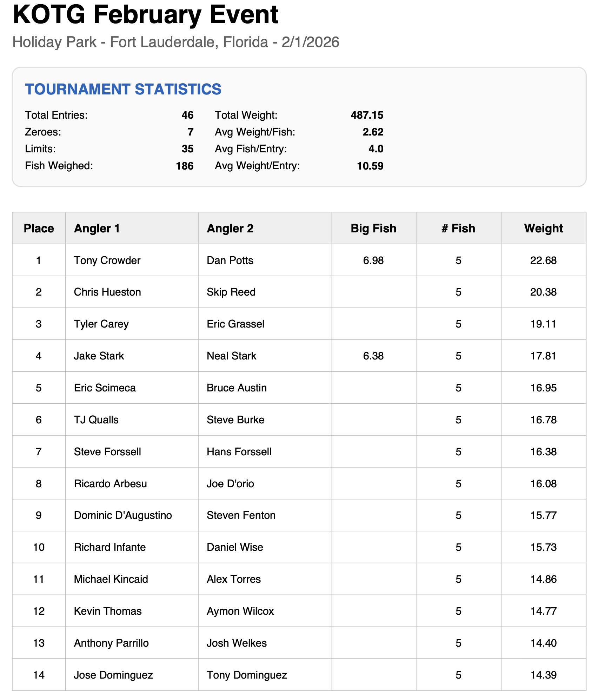The height and width of the screenshot is (700, 598).
Task: Click the 6.38 big fish cell
Action: coord(373,356)
